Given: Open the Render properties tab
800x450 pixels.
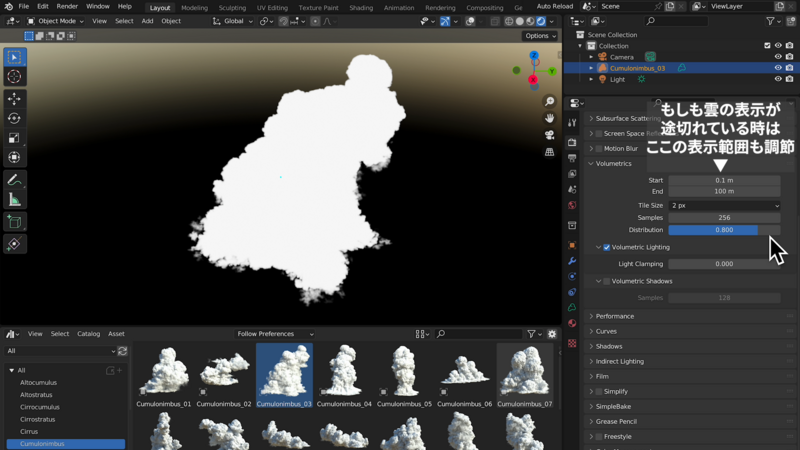Looking at the screenshot, I should click(572, 142).
